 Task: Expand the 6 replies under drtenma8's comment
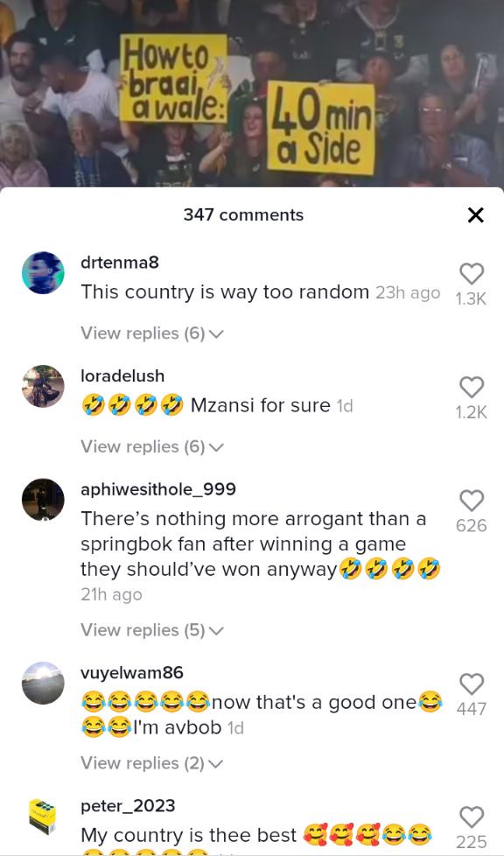click(152, 333)
